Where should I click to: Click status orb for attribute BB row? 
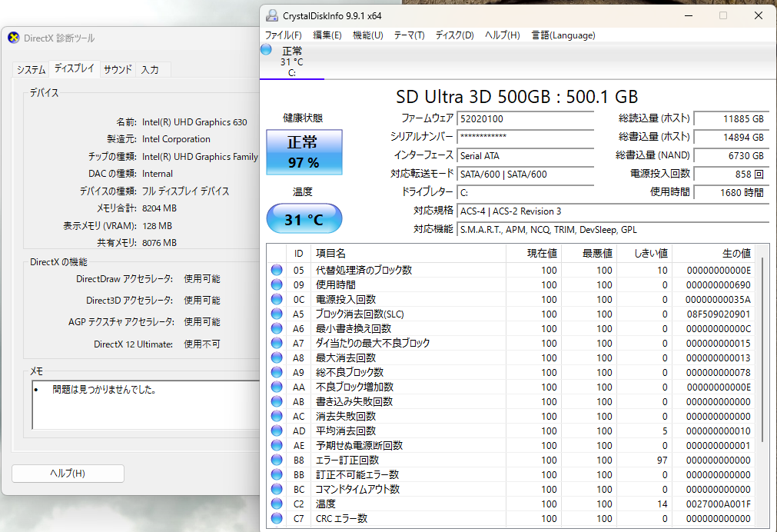coord(277,474)
